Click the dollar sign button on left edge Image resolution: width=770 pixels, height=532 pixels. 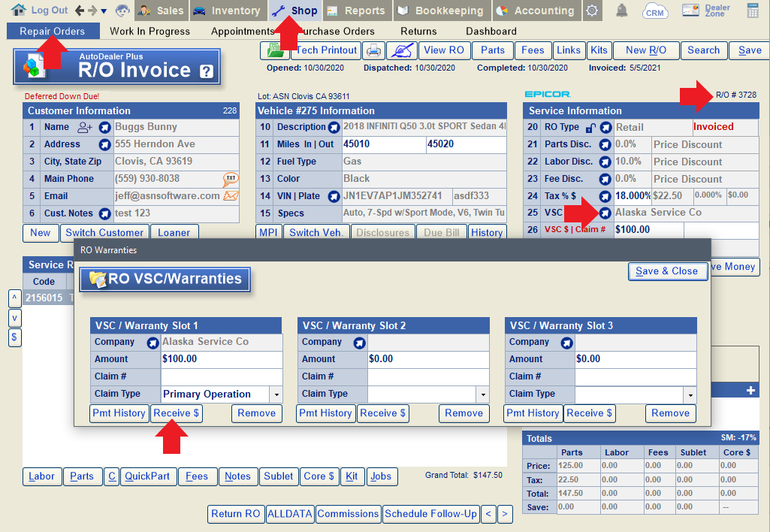point(15,337)
